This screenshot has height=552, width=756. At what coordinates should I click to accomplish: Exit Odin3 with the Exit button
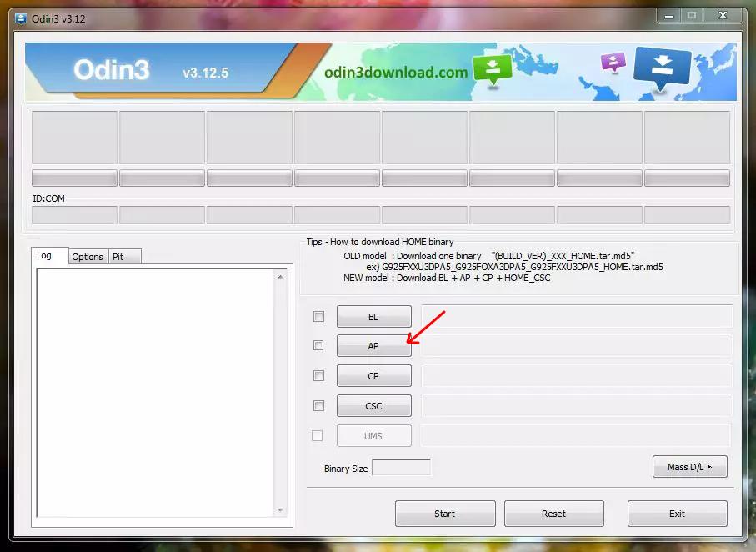(x=678, y=514)
